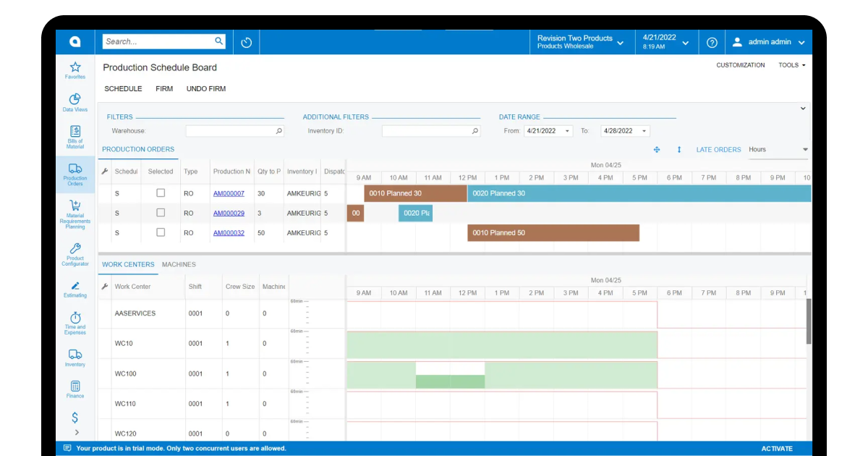Tick the checkbox for order AM000029
Viewport: 868px width, 456px height.
161,213
